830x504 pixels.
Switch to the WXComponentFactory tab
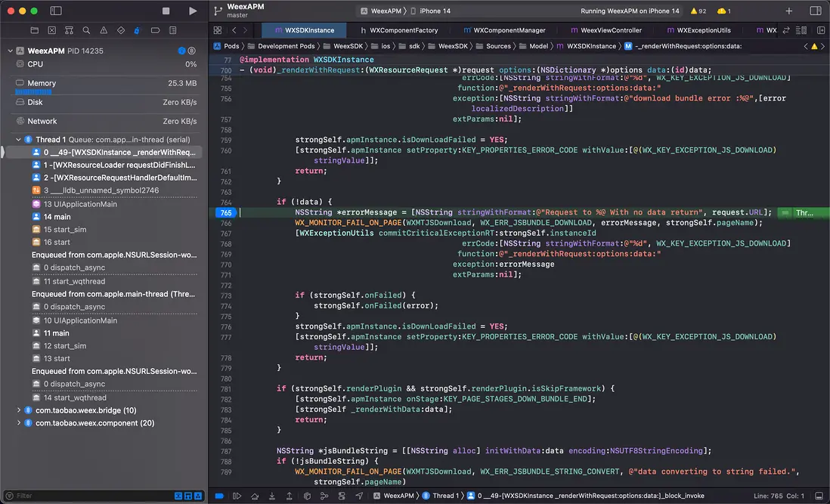[x=398, y=30]
